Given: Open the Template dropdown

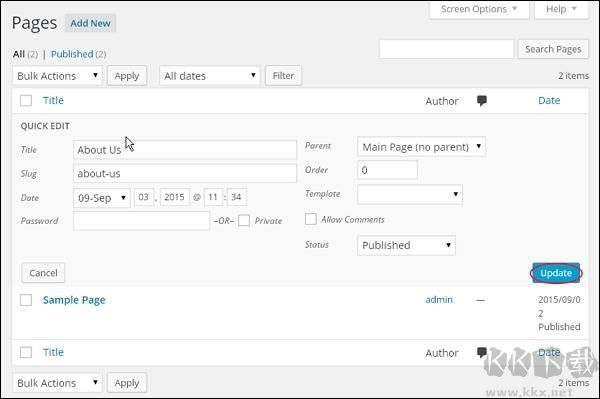Looking at the screenshot, I should (x=410, y=194).
